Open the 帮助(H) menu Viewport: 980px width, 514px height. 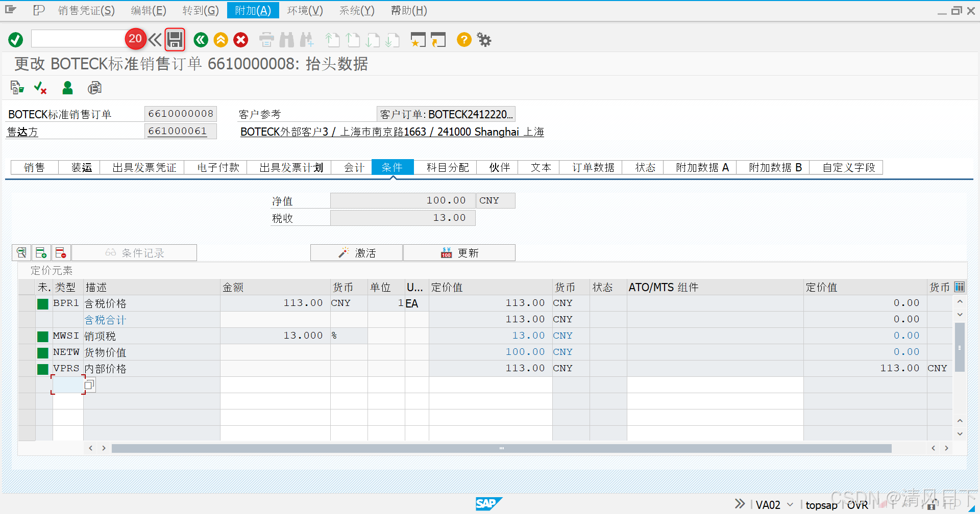[409, 10]
